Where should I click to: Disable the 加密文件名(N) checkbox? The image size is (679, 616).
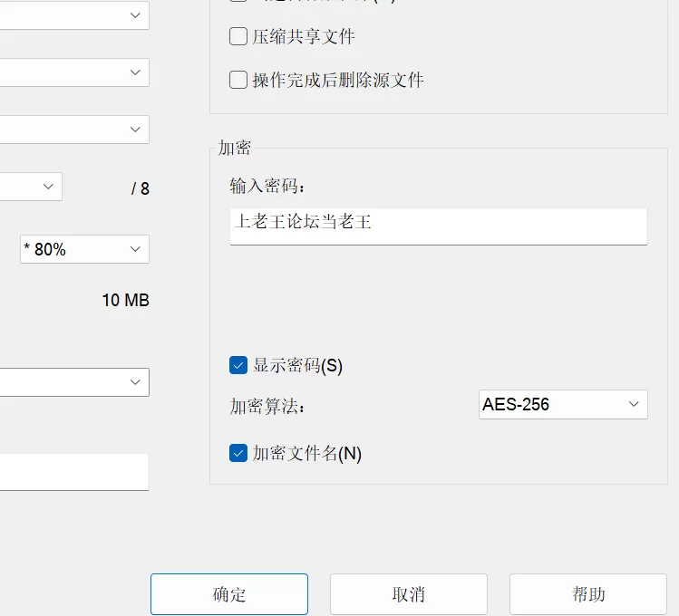pos(238,454)
